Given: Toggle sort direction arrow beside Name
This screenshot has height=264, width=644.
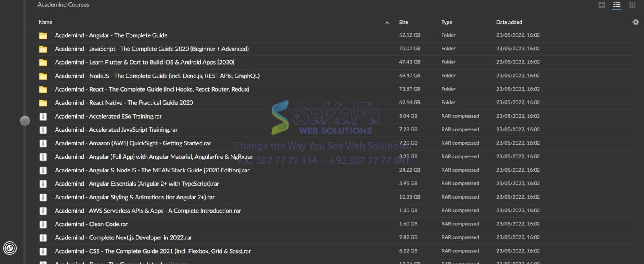Looking at the screenshot, I should coord(387,23).
